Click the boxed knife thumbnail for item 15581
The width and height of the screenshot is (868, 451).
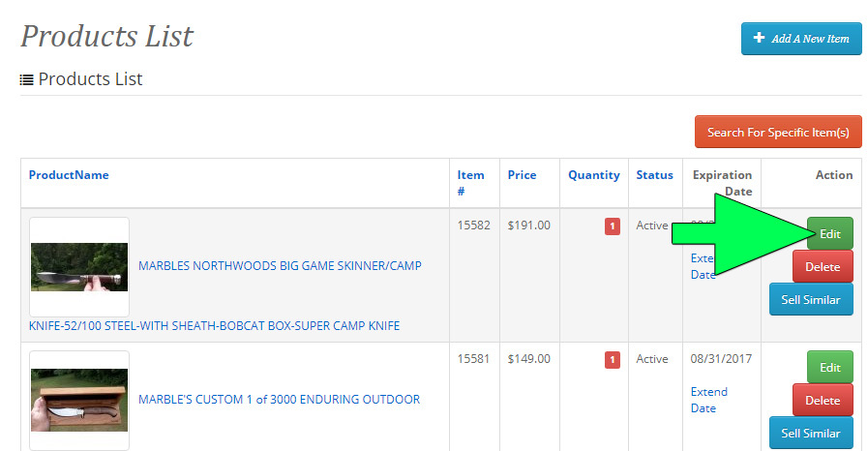coord(79,400)
